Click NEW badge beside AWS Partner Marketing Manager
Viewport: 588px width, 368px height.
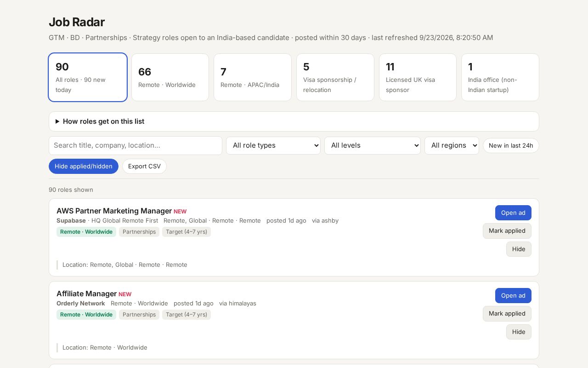pos(180,212)
